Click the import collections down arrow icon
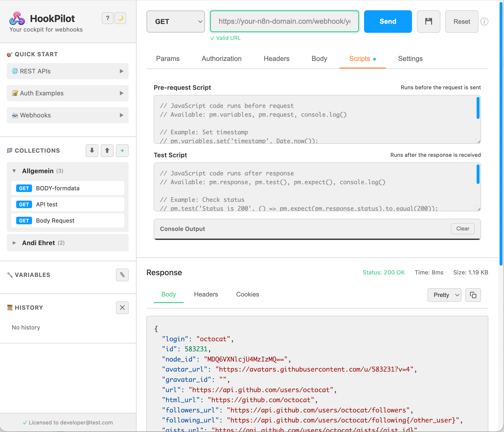504x432 pixels. pos(92,150)
